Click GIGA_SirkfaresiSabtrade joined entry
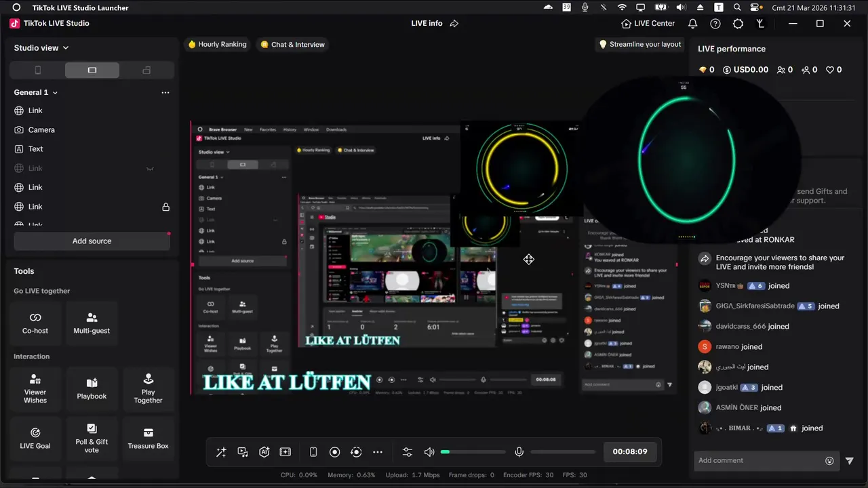The height and width of the screenshot is (488, 868). point(768,306)
